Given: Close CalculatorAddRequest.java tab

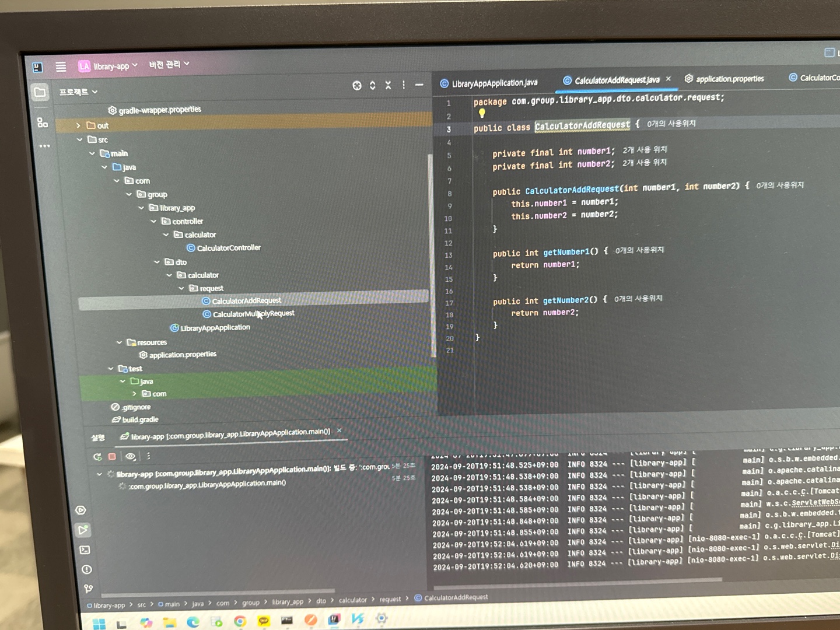Looking at the screenshot, I should pyautogui.click(x=668, y=79).
